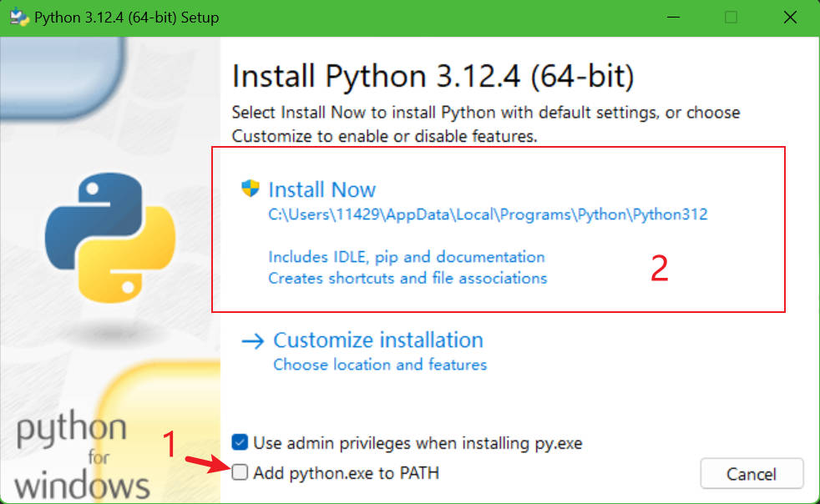Click 'Includes IDLE, pip and documentation' text

(x=407, y=257)
